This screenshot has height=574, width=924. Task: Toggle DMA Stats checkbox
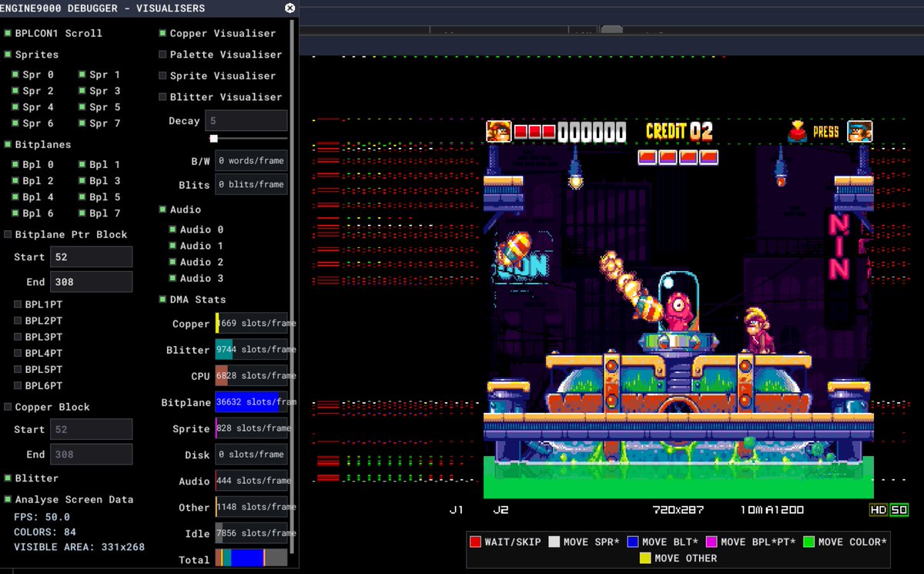(x=162, y=300)
